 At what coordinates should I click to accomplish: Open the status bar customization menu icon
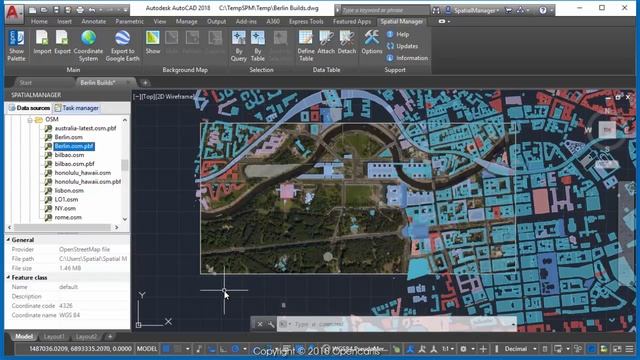click(x=629, y=349)
